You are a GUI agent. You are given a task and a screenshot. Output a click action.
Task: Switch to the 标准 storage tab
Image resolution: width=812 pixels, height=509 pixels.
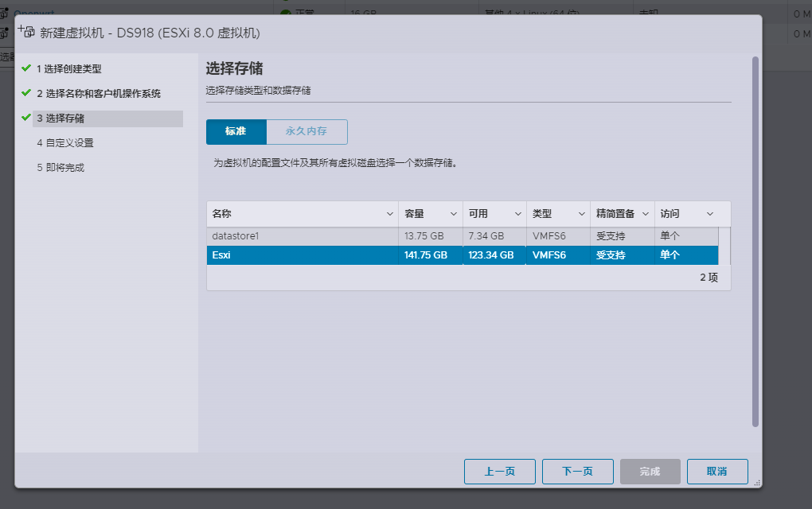click(x=236, y=131)
